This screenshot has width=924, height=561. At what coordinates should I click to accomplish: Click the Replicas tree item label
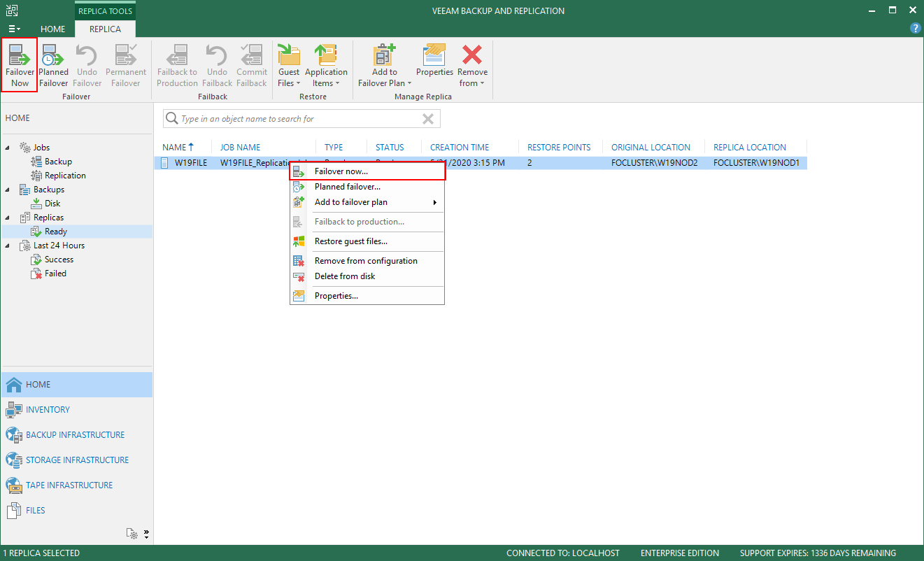point(49,218)
